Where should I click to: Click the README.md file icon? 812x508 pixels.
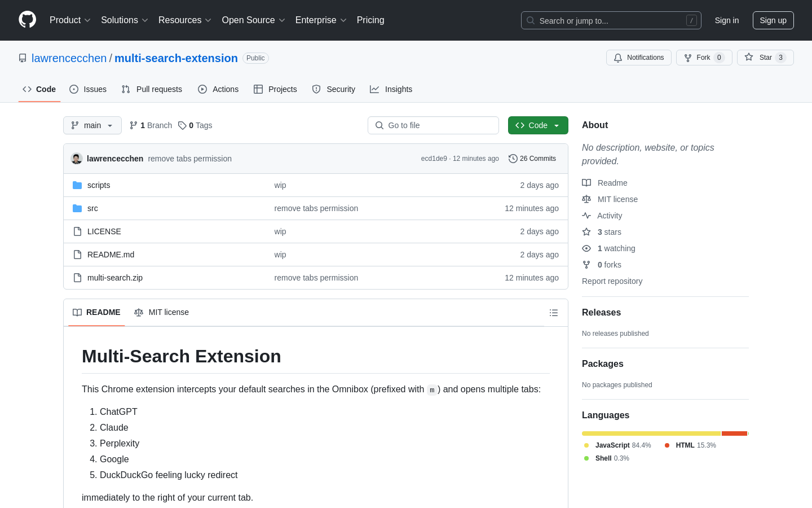[77, 255]
